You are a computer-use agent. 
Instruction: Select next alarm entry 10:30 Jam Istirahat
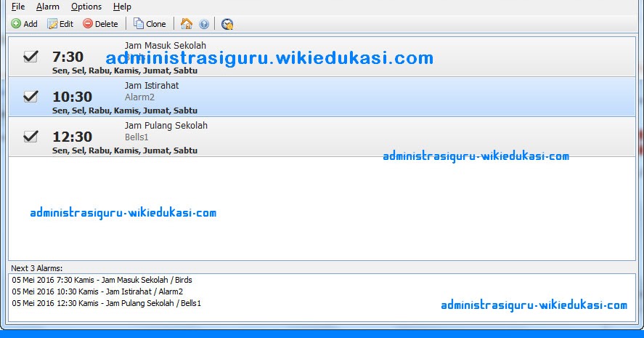tap(97, 291)
